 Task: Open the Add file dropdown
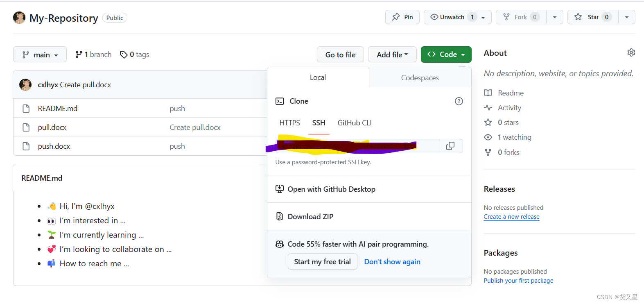(392, 54)
